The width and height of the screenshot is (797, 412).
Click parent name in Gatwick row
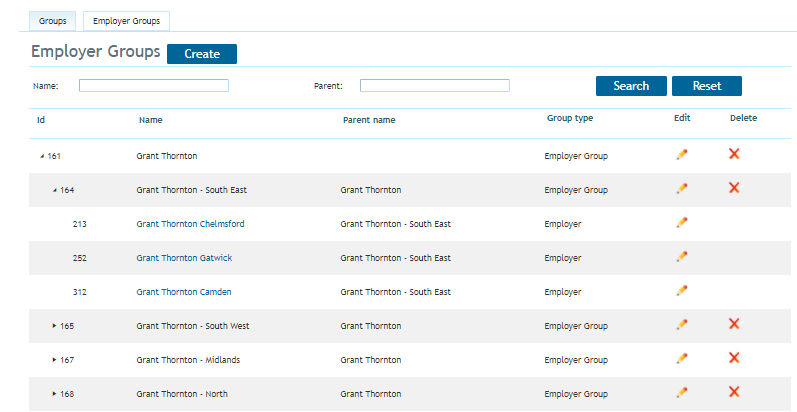pos(395,258)
